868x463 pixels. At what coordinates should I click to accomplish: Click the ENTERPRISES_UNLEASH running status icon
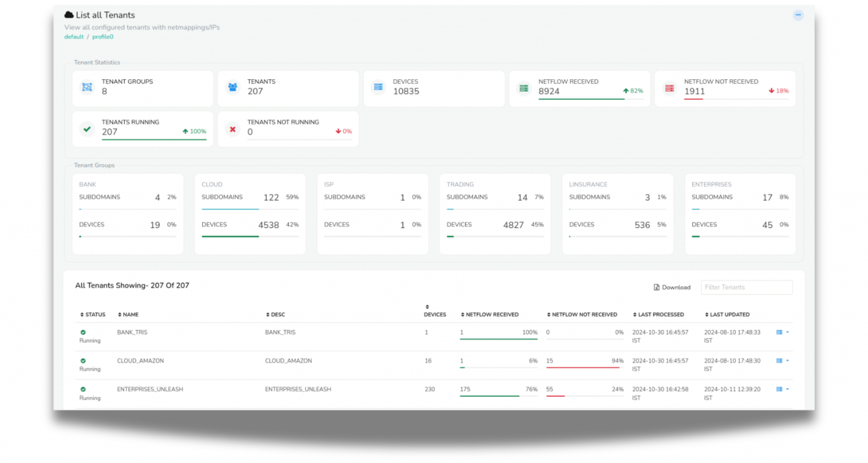tap(83, 389)
